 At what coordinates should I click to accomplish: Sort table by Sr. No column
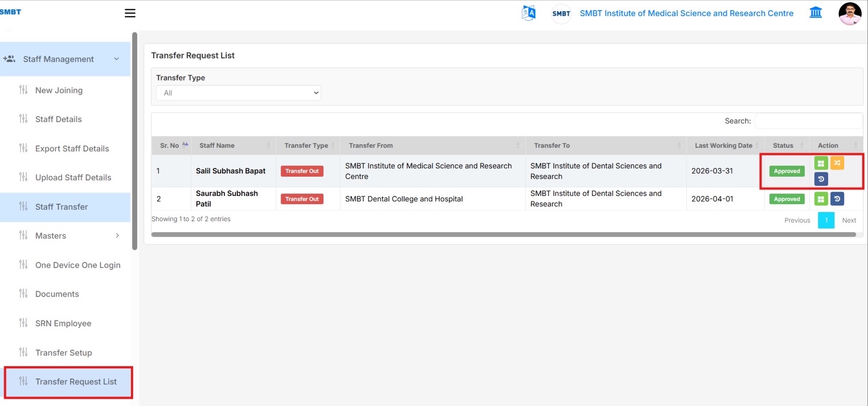tap(171, 145)
